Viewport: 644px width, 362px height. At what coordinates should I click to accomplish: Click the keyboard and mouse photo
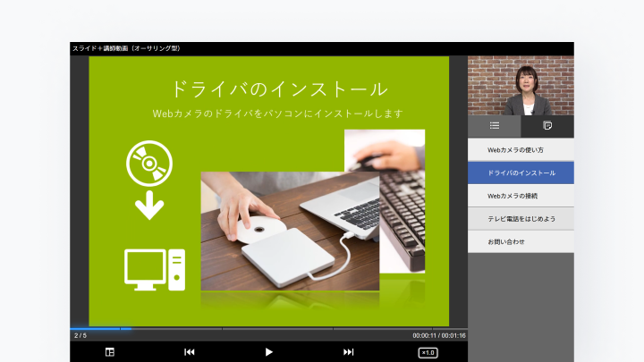(402, 201)
